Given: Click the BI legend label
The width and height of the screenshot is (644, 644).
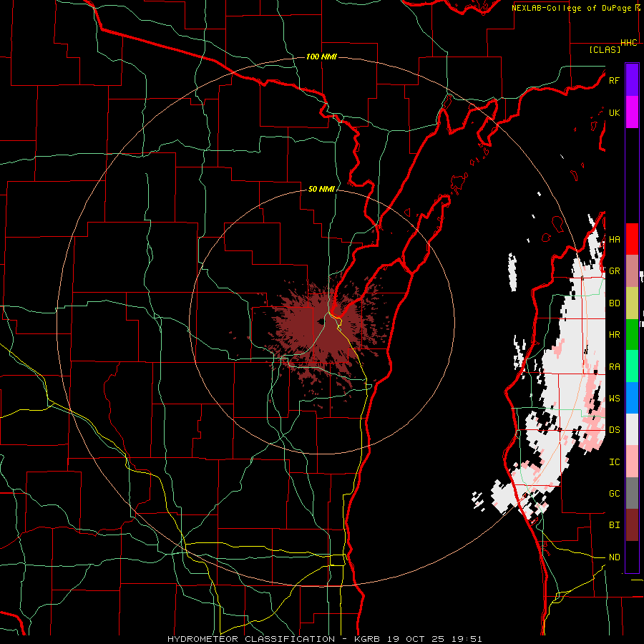Looking at the screenshot, I should click(614, 525).
